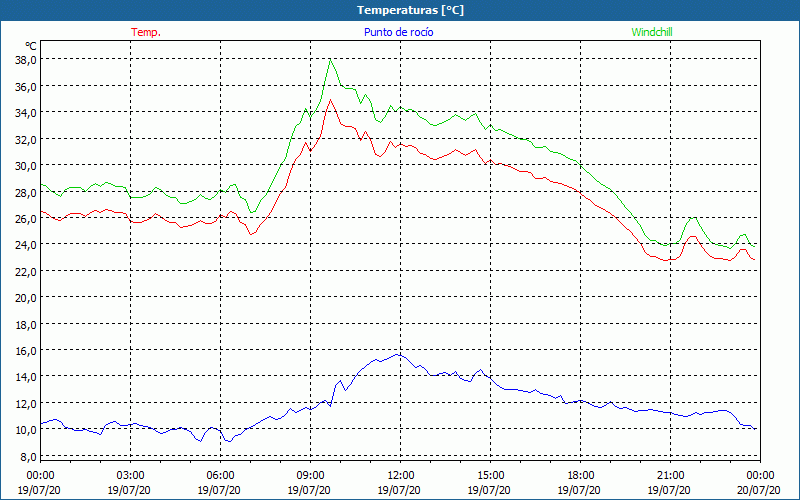Screen dimensions: 800x500
Task: Click the 03:00 time axis label
Action: 131,476
